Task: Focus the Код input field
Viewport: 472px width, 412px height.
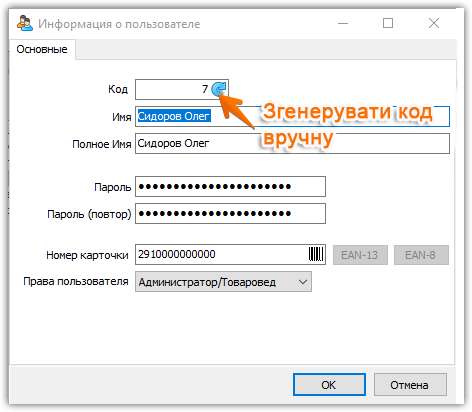Action: [173, 89]
